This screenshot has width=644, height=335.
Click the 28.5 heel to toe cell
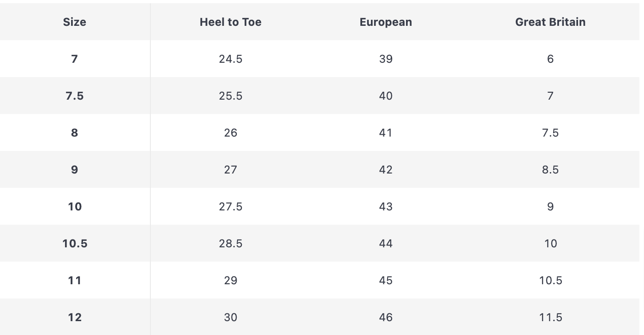[x=230, y=243]
